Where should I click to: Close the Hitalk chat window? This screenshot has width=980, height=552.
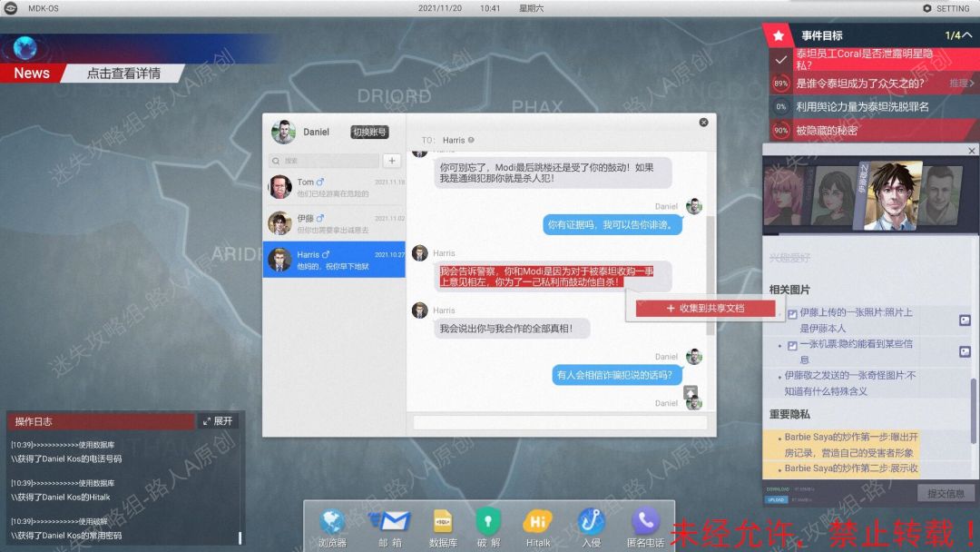(703, 123)
